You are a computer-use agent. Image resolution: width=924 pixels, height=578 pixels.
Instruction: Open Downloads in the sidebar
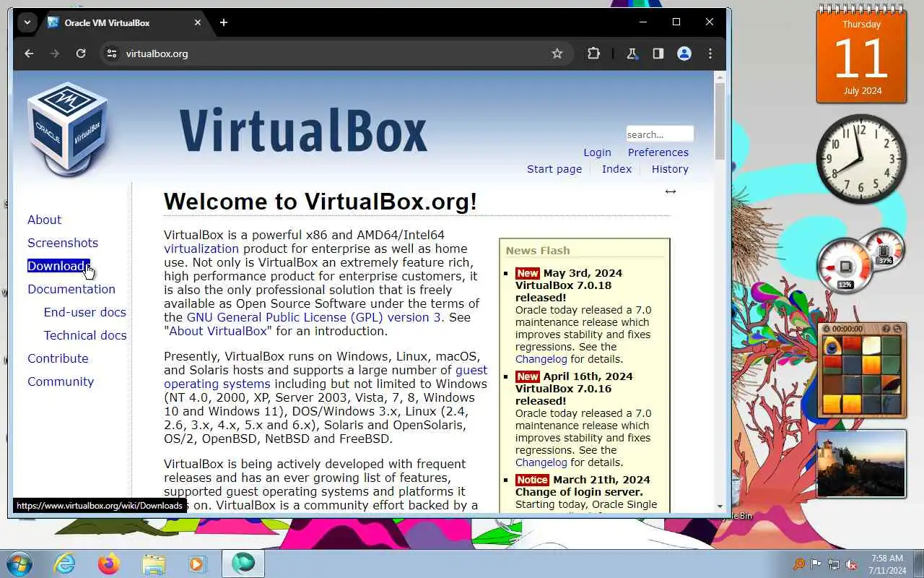pyautogui.click(x=58, y=266)
